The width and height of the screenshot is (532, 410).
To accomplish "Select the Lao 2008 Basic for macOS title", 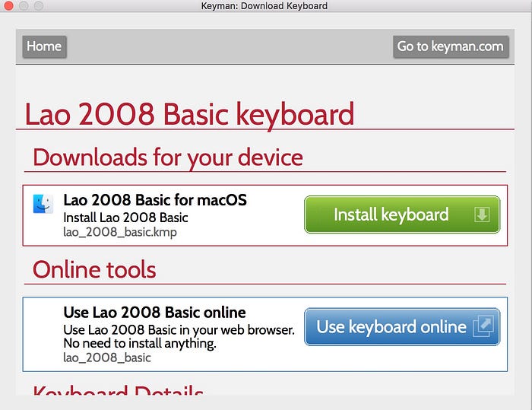I will (x=155, y=200).
